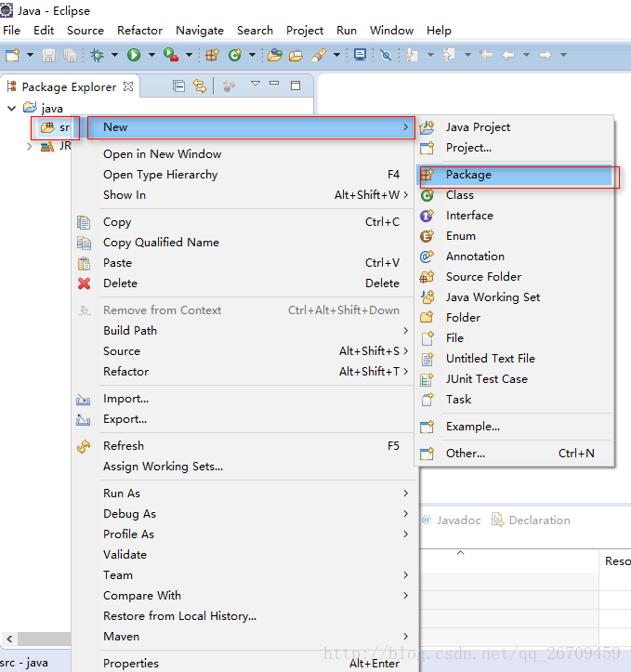Click the Next Annotation toolbar icon
The image size is (631, 672).
[x=412, y=55]
